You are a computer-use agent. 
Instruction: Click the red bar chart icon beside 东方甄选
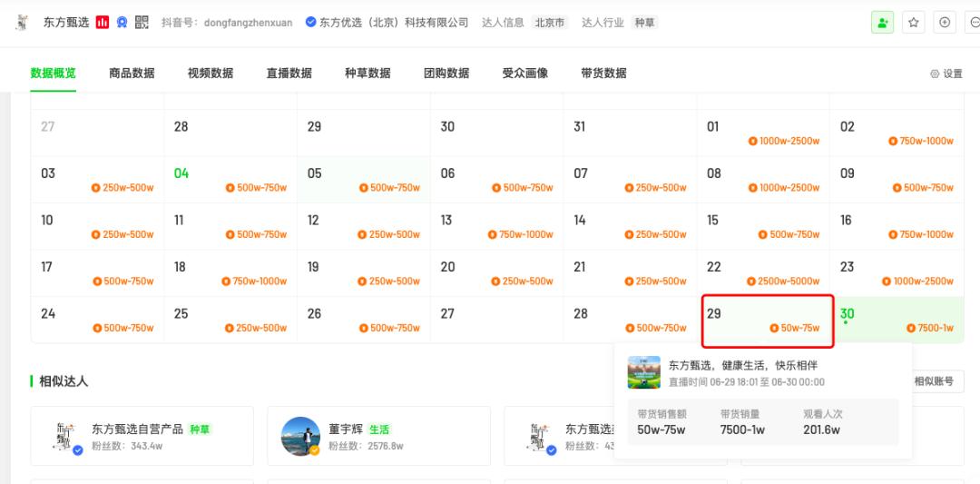click(x=103, y=23)
